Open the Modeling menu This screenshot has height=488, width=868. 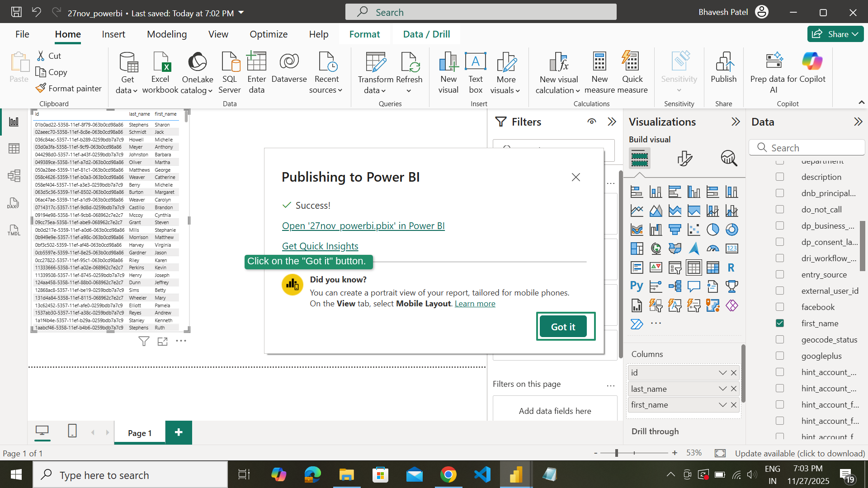[166, 34]
